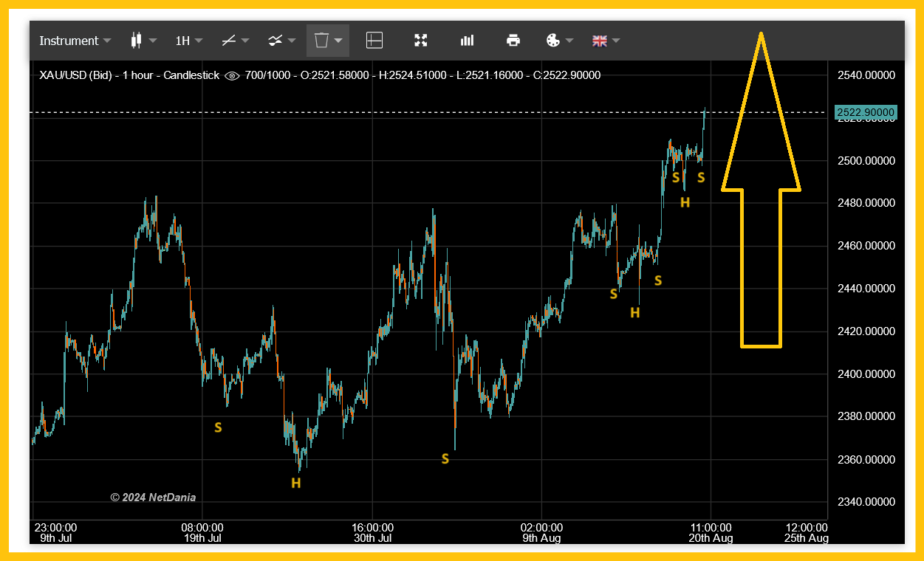This screenshot has width=924, height=561.
Task: Click the 20th Aug date on time axis
Action: (x=711, y=538)
